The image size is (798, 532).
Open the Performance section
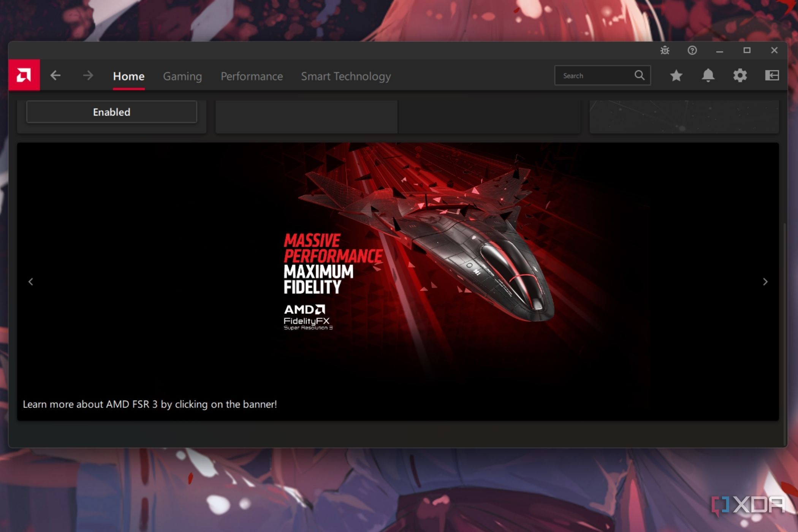252,76
